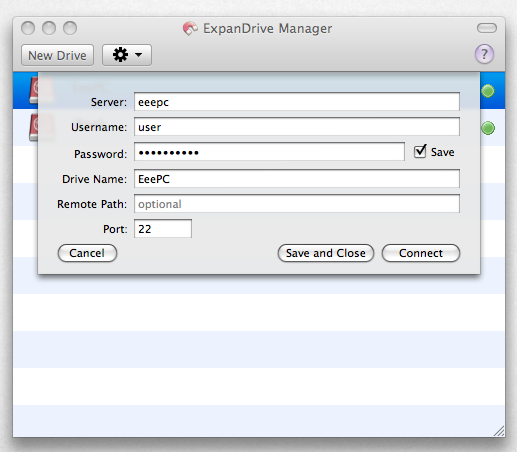Click the Username field containing user
The image size is (517, 452).
coord(297,127)
